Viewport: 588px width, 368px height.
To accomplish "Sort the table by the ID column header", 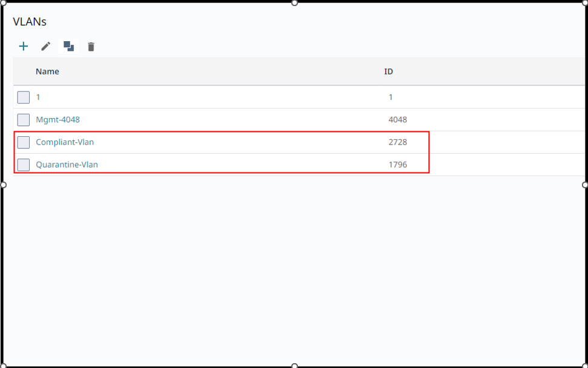I will point(389,71).
